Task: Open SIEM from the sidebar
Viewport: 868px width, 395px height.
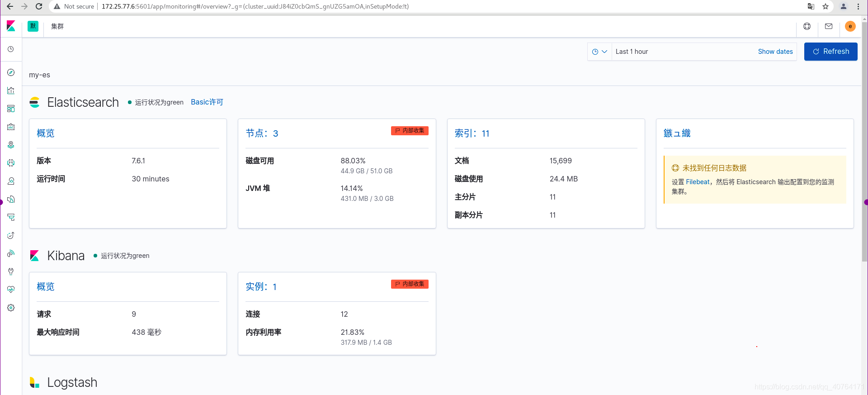Action: (x=11, y=253)
